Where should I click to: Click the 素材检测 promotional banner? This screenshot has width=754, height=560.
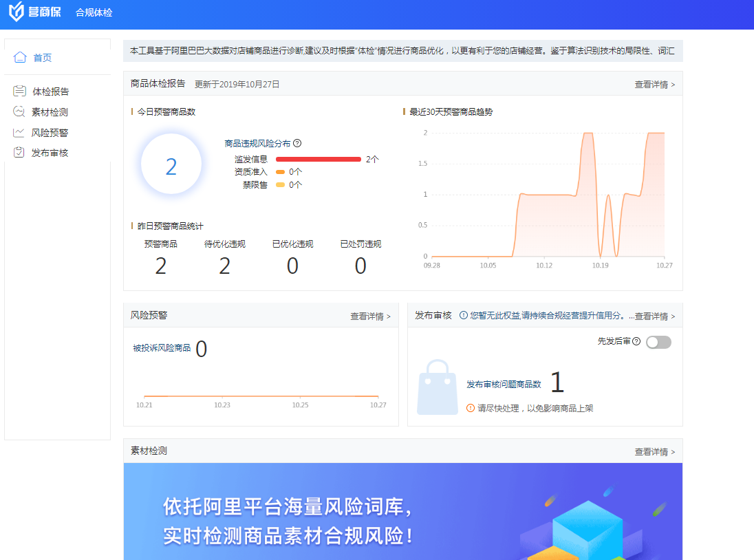[402, 511]
